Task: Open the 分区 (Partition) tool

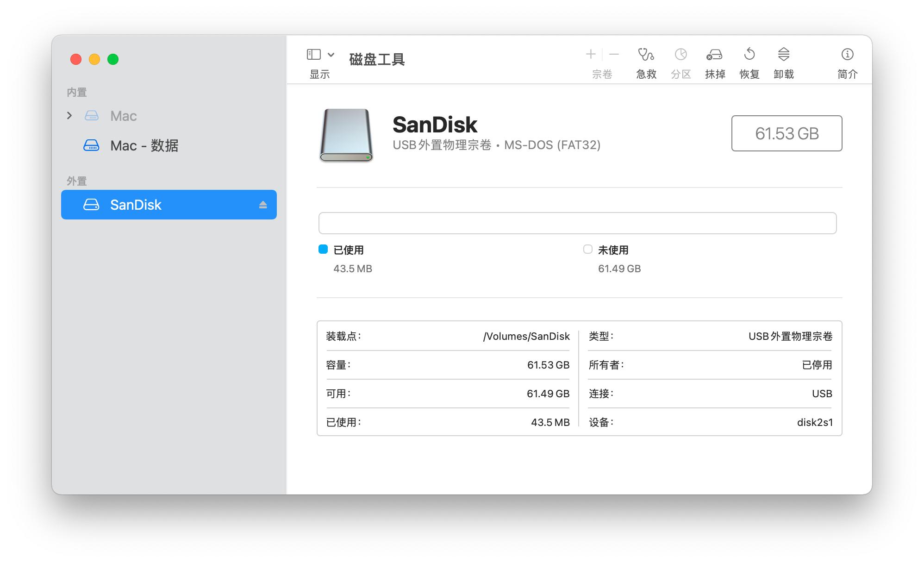Action: coord(680,60)
